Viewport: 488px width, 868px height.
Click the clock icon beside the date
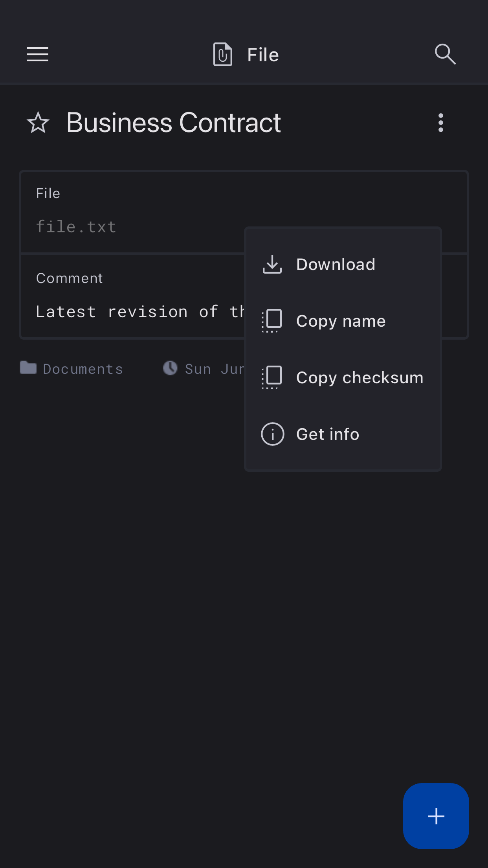click(170, 368)
